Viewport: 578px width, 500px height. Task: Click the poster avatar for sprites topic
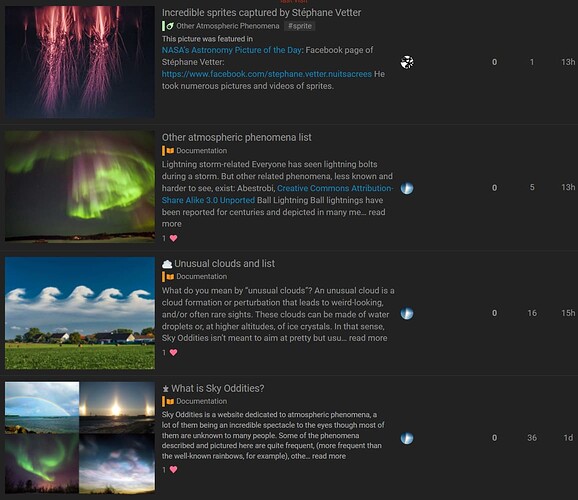(407, 62)
